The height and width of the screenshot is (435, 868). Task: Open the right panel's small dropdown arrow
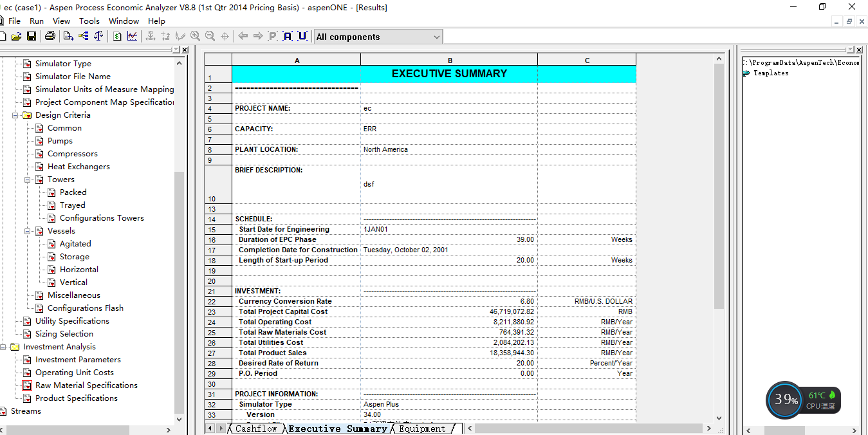pyautogui.click(x=851, y=50)
